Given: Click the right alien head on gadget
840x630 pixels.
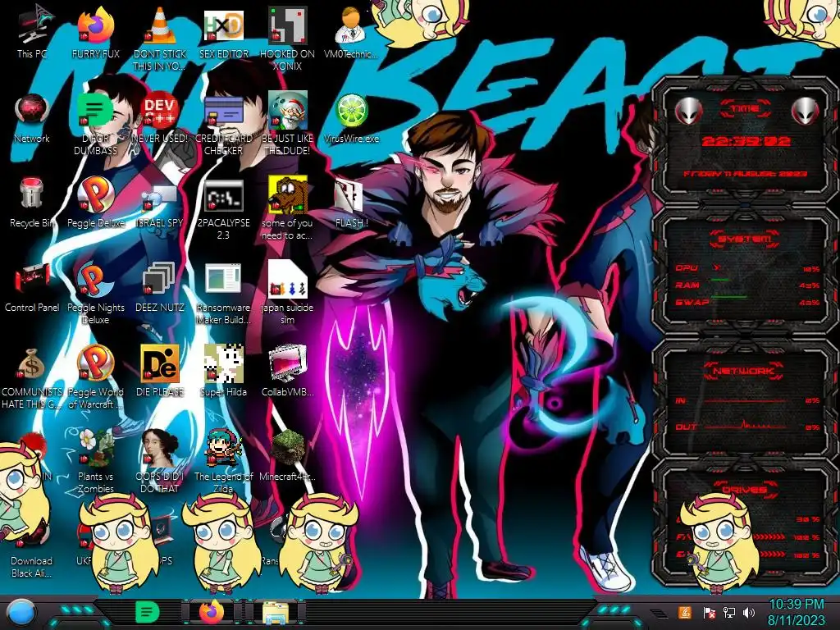Looking at the screenshot, I should (805, 111).
